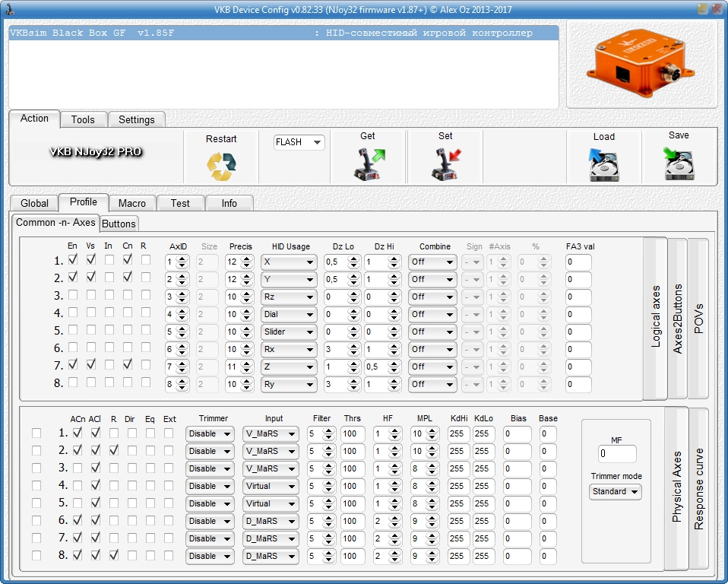Toggle the En checkbox for logical axis 3
This screenshot has width=728, height=584.
(73, 295)
